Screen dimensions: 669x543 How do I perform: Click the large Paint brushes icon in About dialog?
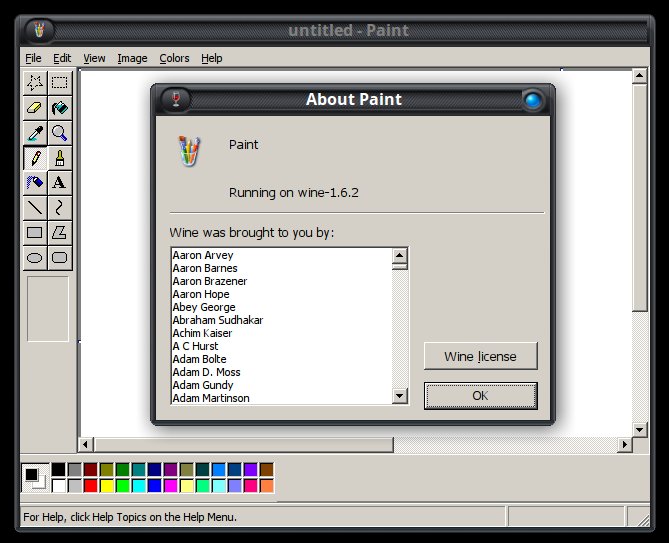[189, 151]
